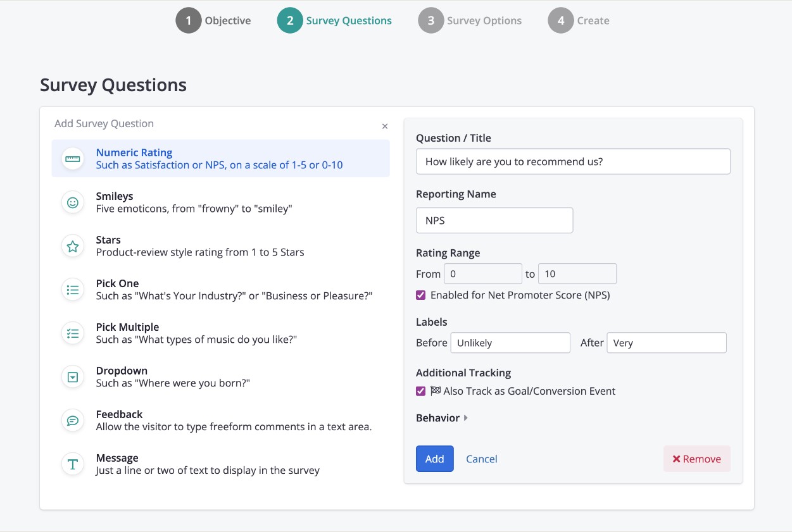792x532 pixels.
Task: Toggle Enabled for Net Promoter Score checkbox
Action: 420,295
